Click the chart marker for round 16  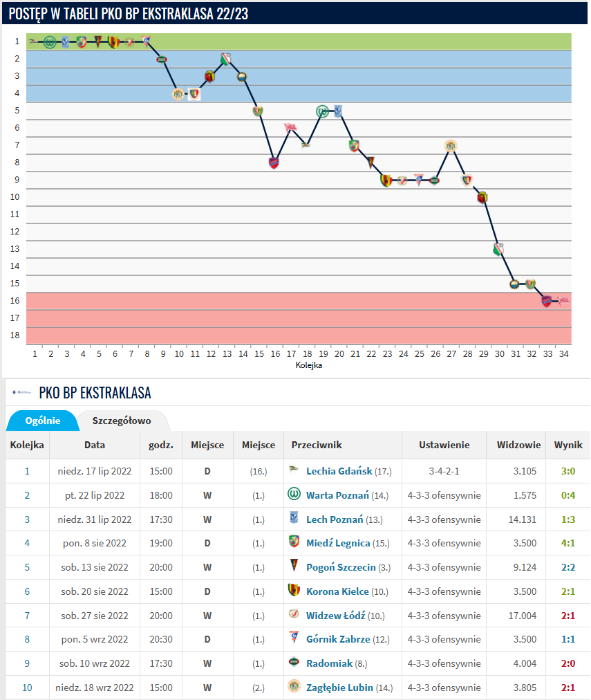click(x=274, y=163)
